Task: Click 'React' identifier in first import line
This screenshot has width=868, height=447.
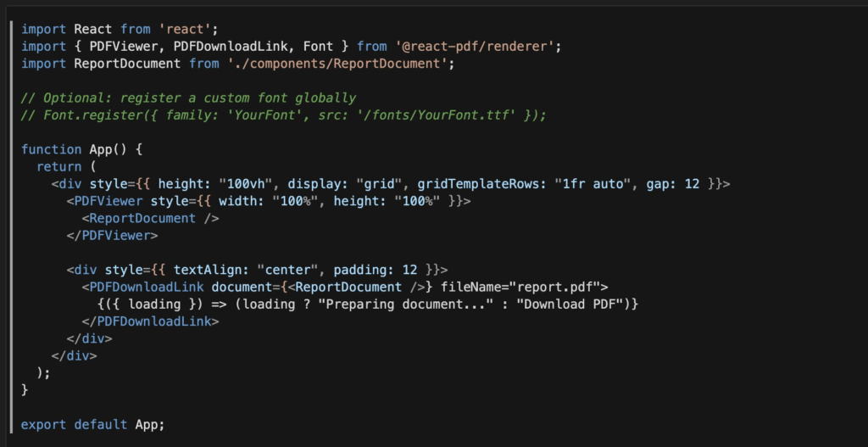Action: click(93, 29)
